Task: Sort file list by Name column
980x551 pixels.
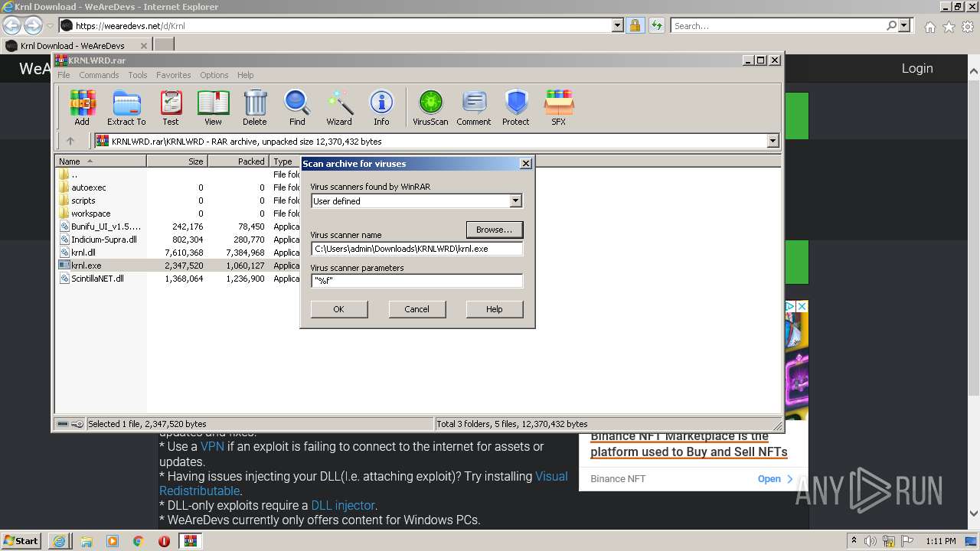Action: pyautogui.click(x=100, y=161)
